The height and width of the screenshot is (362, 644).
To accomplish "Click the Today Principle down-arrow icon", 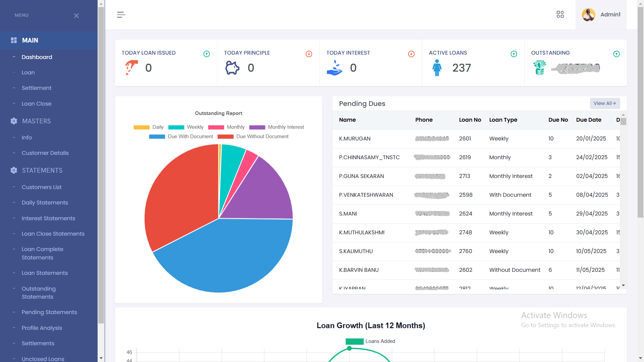I will (x=309, y=54).
